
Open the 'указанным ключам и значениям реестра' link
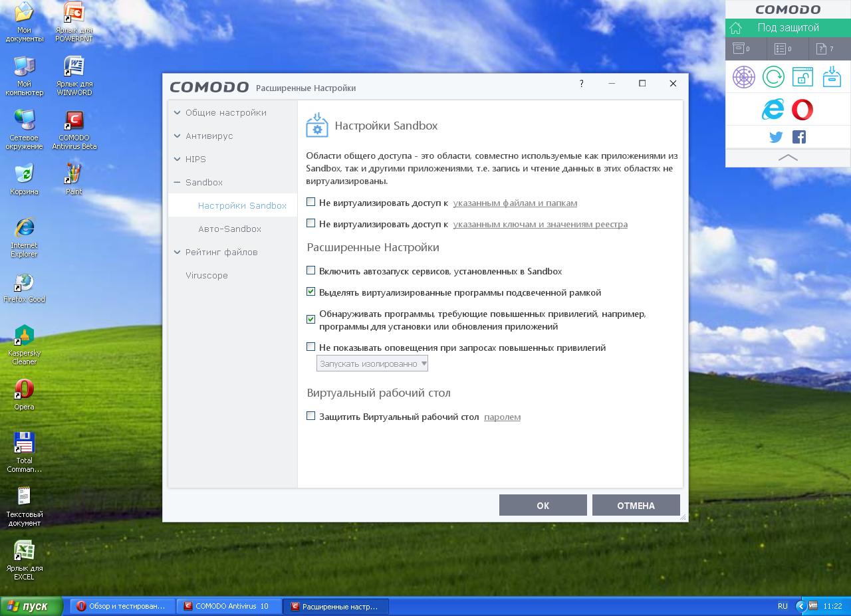(x=541, y=224)
